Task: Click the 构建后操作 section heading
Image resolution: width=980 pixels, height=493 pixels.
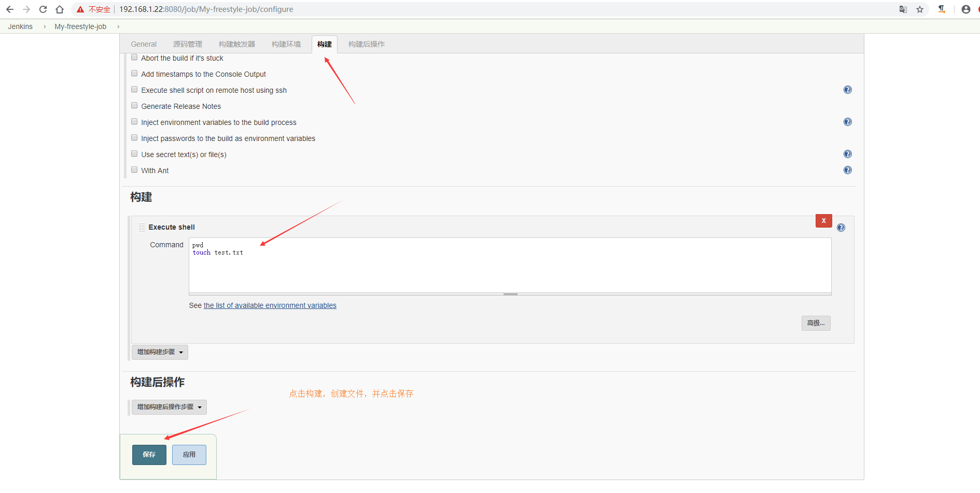Action: coord(158,382)
